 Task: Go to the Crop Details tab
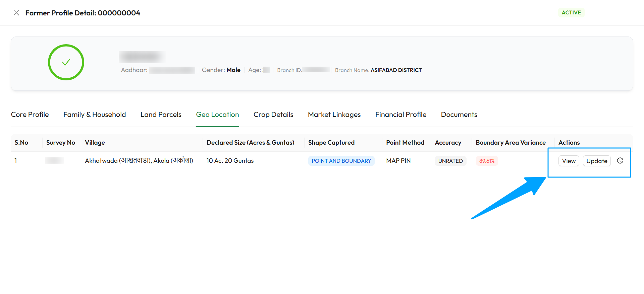[x=273, y=115]
